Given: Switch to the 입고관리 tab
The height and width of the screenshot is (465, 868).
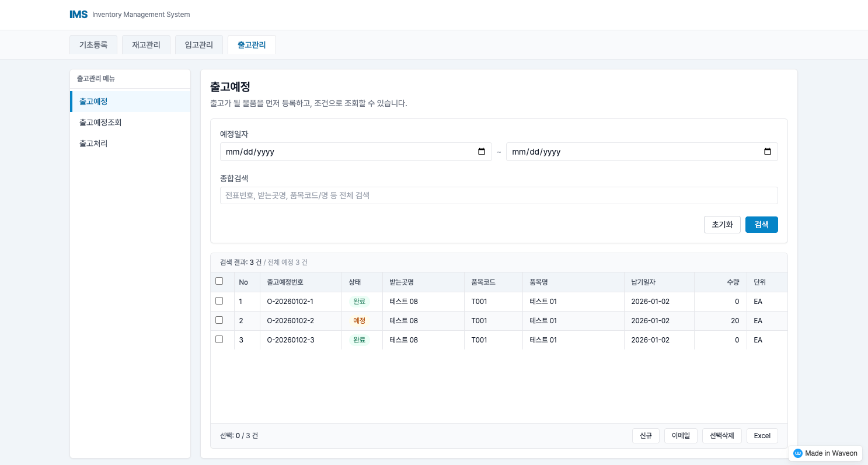Looking at the screenshot, I should click(x=198, y=44).
